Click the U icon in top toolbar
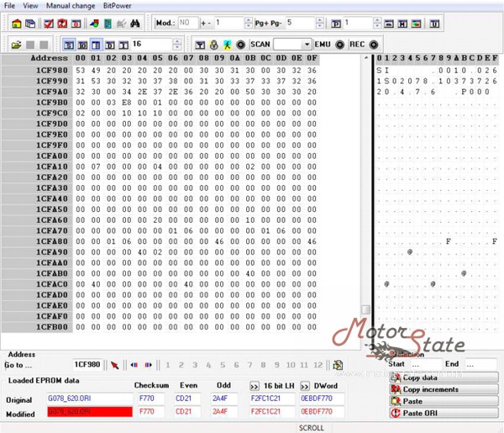Image resolution: width=504 pixels, height=433 pixels. pos(434,24)
